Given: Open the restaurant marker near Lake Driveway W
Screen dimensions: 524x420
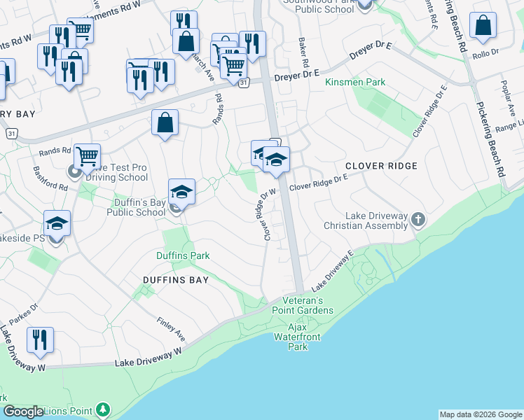Looking at the screenshot, I should click(40, 342).
